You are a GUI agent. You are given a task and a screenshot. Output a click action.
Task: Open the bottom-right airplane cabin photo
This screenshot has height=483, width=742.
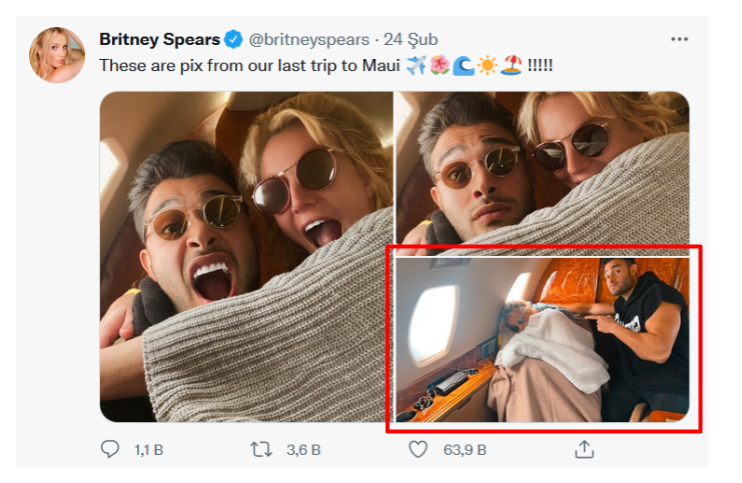click(541, 340)
